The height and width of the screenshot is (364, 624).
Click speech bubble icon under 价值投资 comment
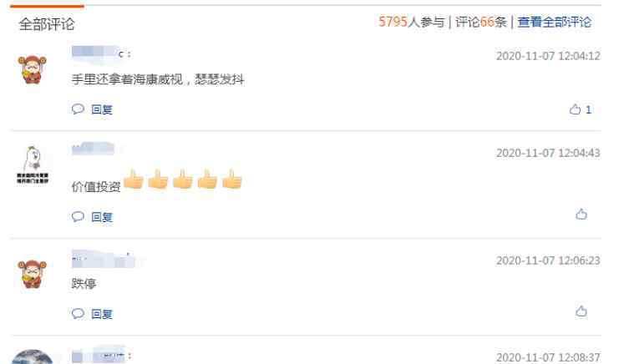(78, 216)
